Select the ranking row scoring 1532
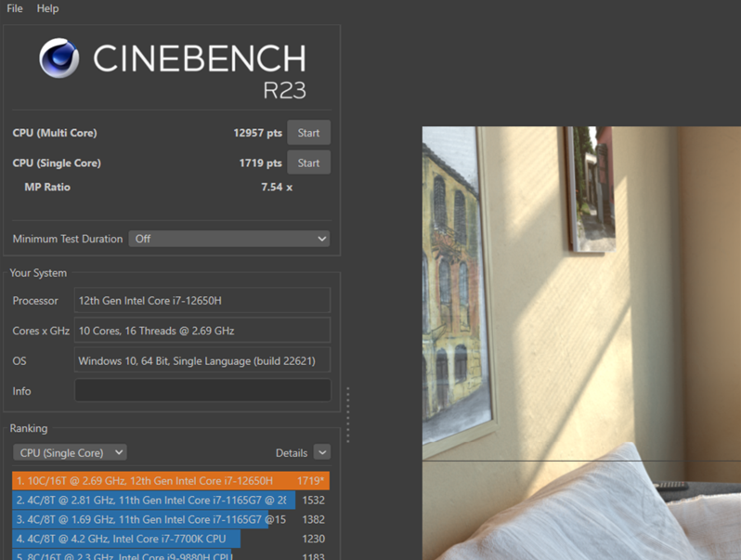 point(171,500)
